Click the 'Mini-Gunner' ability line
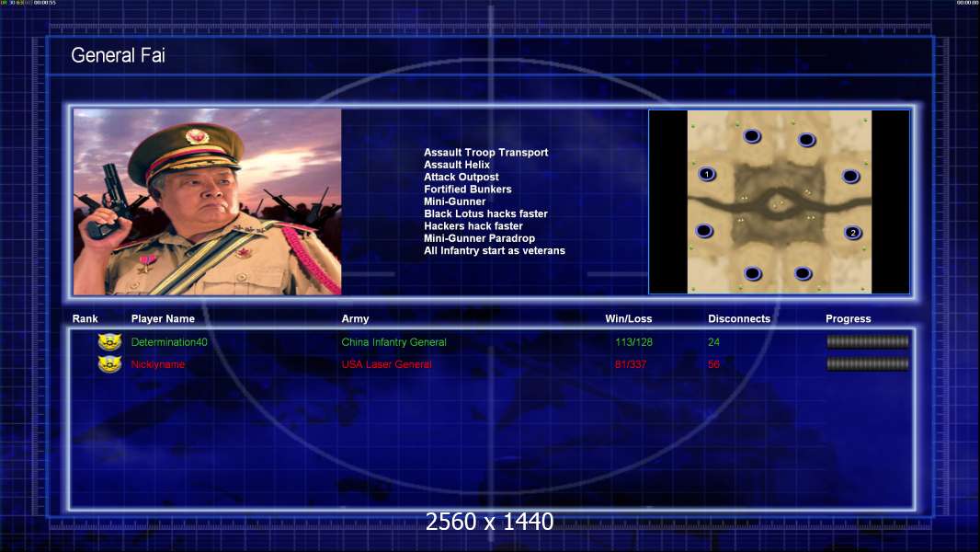The image size is (980, 552). pyautogui.click(x=454, y=201)
